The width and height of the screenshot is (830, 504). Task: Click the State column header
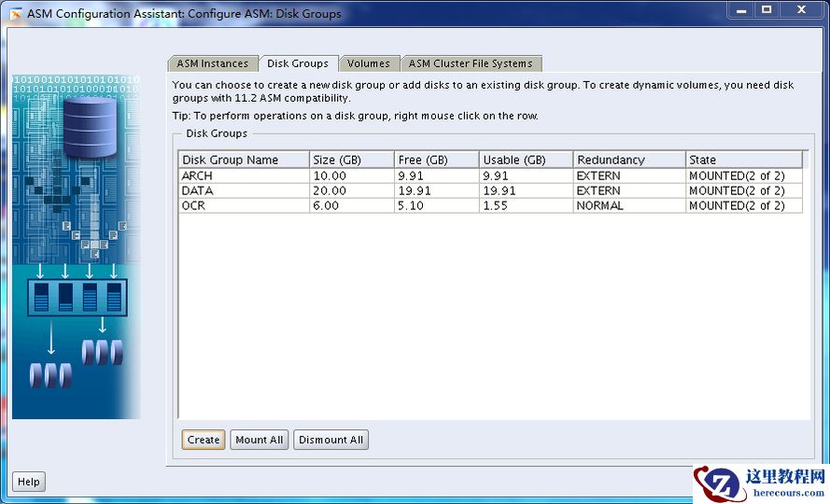[744, 160]
